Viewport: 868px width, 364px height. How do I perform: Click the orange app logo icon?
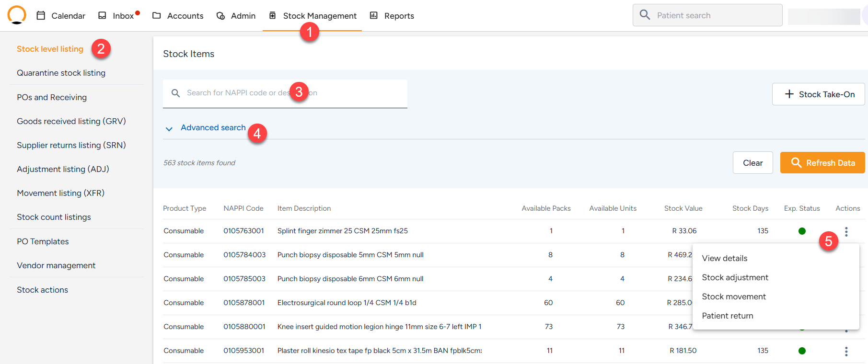tap(17, 14)
